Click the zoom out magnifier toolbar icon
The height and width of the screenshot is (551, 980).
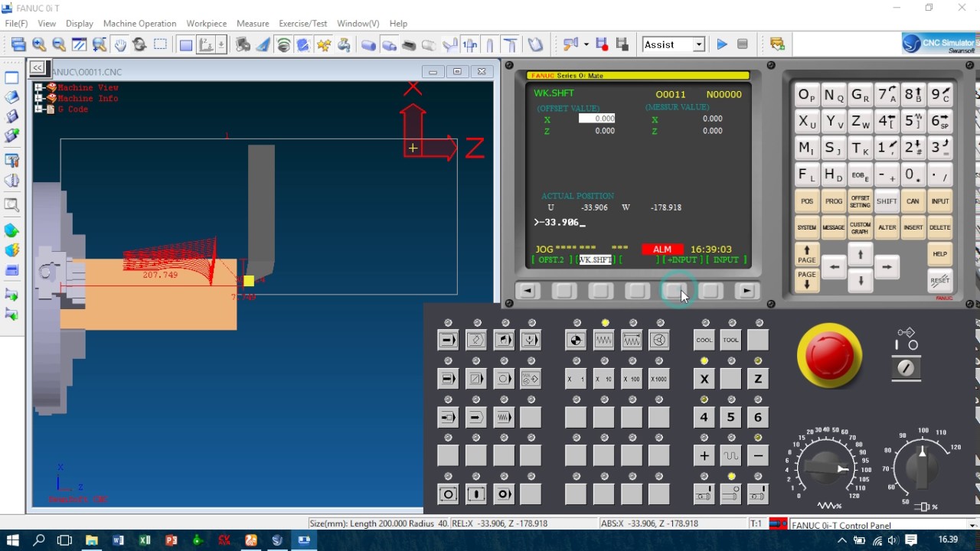pyautogui.click(x=59, y=44)
